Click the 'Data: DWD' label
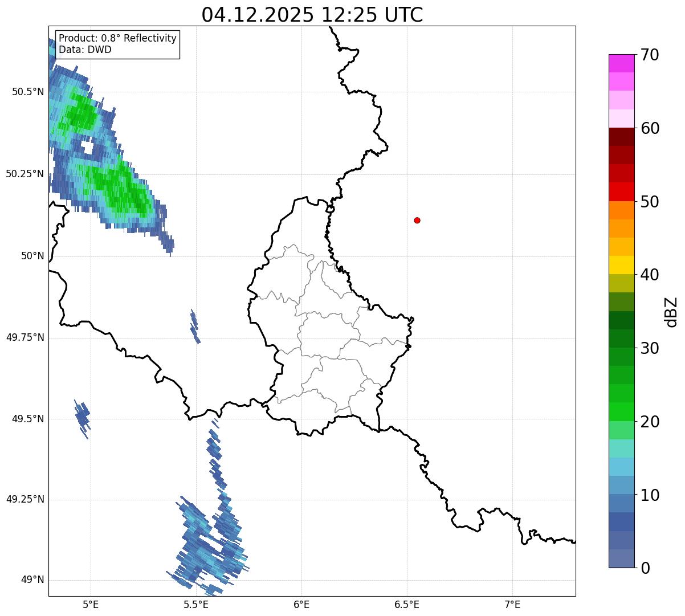Screen dimensions: 685x616 85,50
